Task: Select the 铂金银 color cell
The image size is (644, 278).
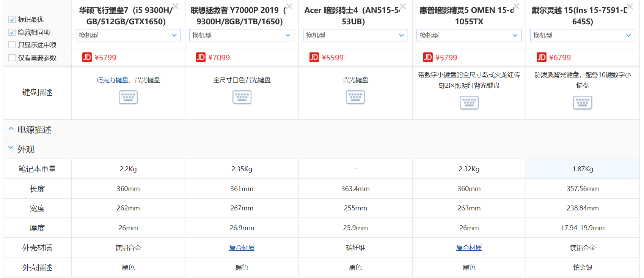Action: pos(583,267)
